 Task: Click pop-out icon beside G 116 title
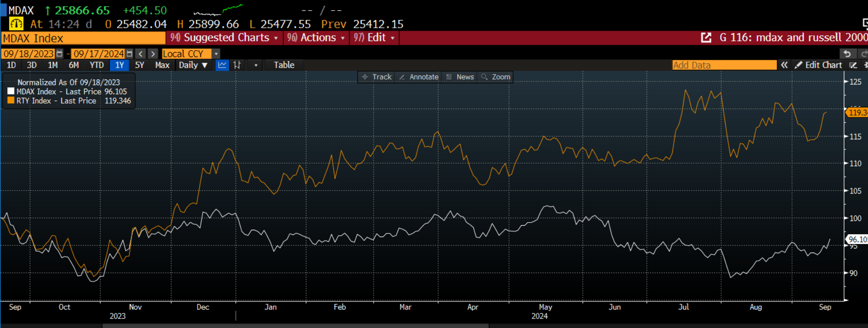tap(706, 37)
